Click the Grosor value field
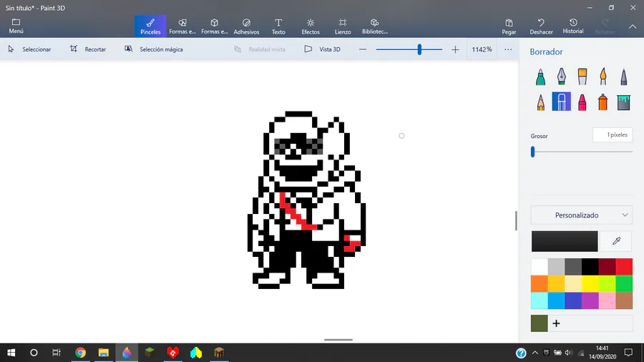This screenshot has width=644, height=362. point(613,134)
